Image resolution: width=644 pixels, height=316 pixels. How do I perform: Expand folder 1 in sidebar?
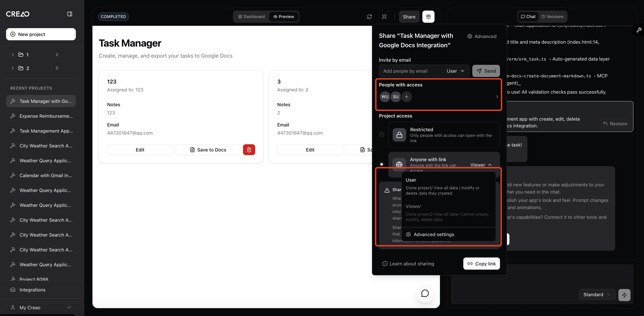[x=13, y=55]
